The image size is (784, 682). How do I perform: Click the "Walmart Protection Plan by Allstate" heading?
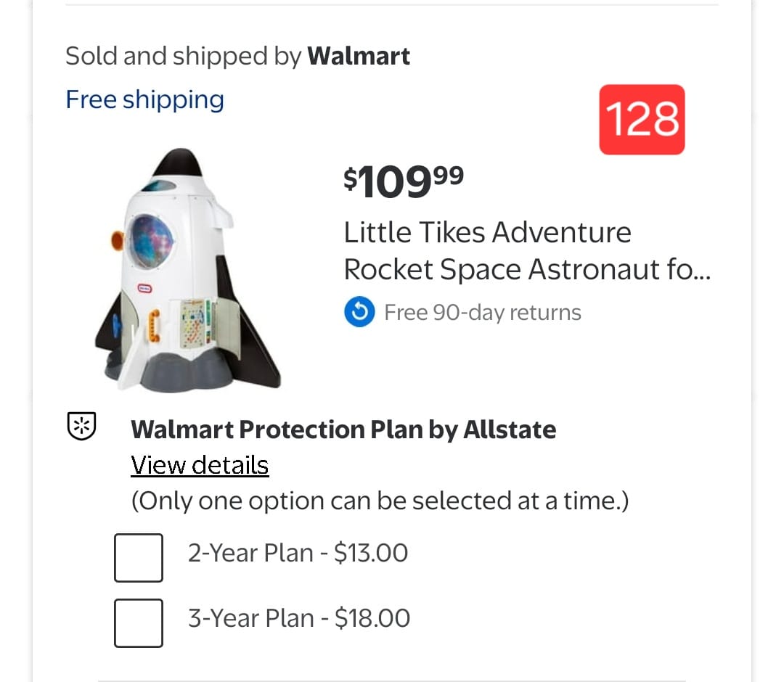tap(343, 430)
